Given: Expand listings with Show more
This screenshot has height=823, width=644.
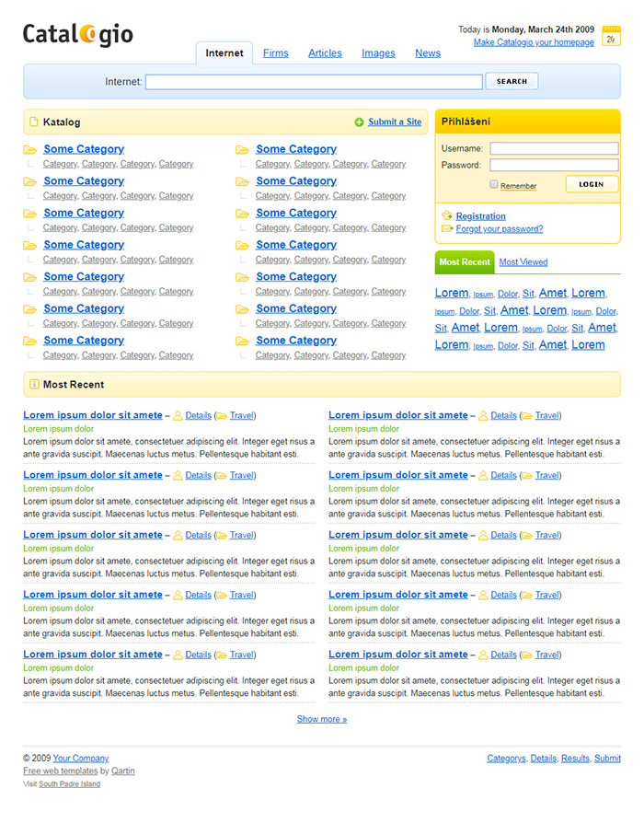Looking at the screenshot, I should [x=321, y=719].
